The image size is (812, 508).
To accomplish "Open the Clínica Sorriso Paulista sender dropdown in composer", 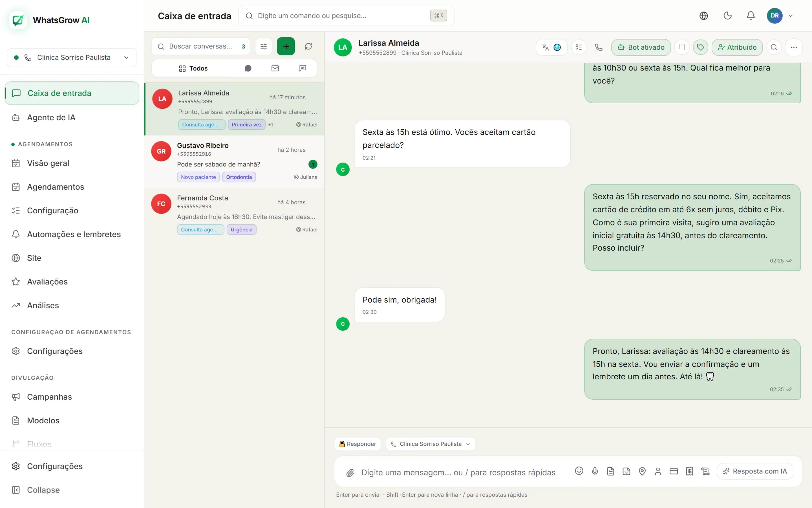I will coord(431,444).
